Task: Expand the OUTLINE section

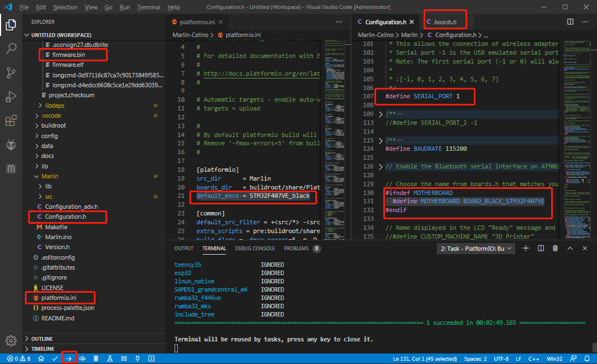Action: [x=94, y=339]
